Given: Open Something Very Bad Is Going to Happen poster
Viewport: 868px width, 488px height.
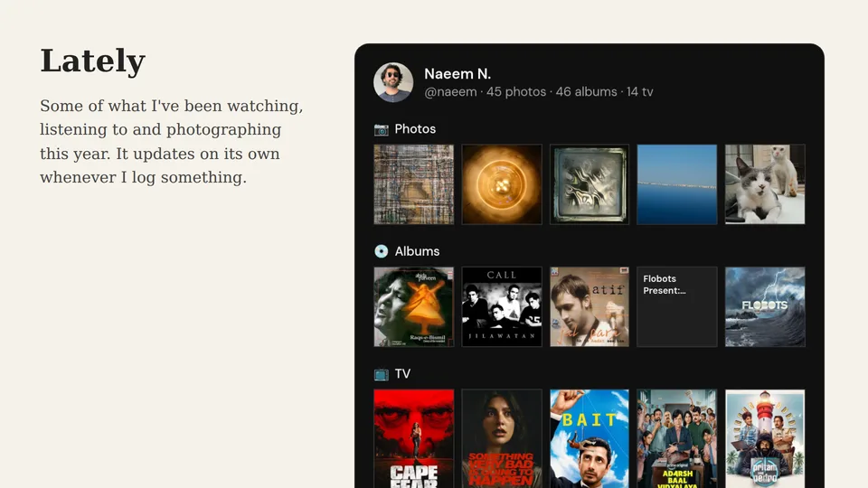Looking at the screenshot, I should pyautogui.click(x=502, y=439).
